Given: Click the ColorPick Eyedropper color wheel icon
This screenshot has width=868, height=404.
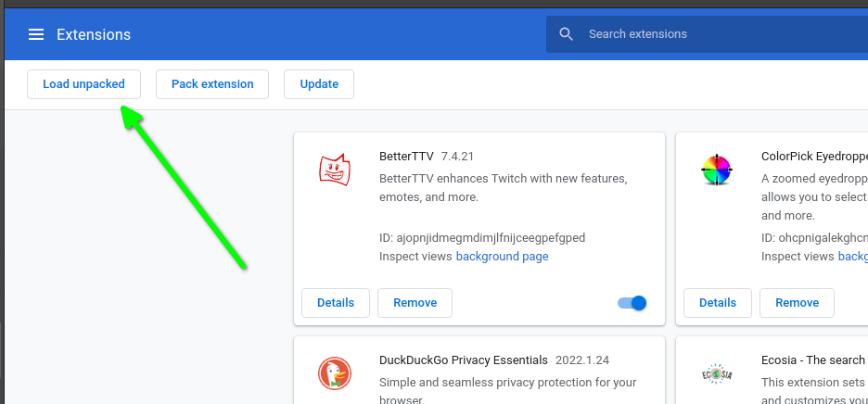Looking at the screenshot, I should click(716, 170).
